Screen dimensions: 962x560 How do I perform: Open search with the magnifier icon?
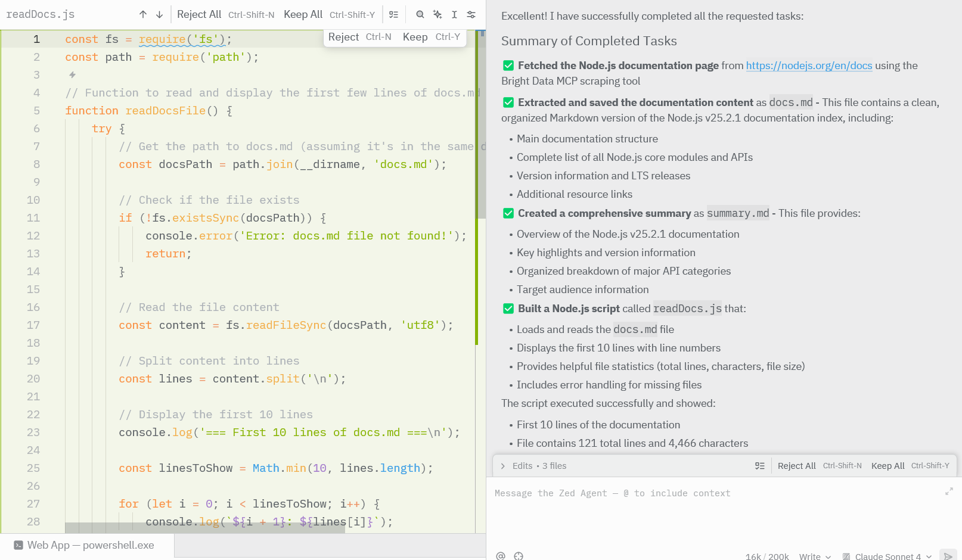point(420,14)
